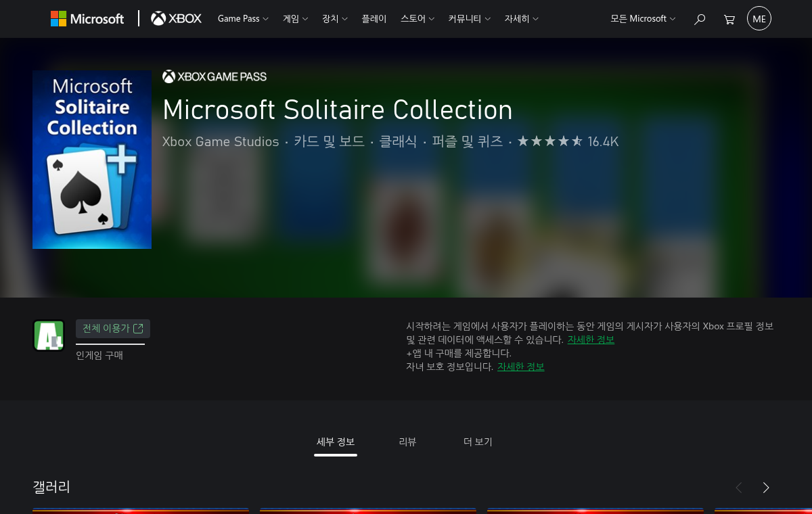Expand the 자세히 menu

coord(521,19)
